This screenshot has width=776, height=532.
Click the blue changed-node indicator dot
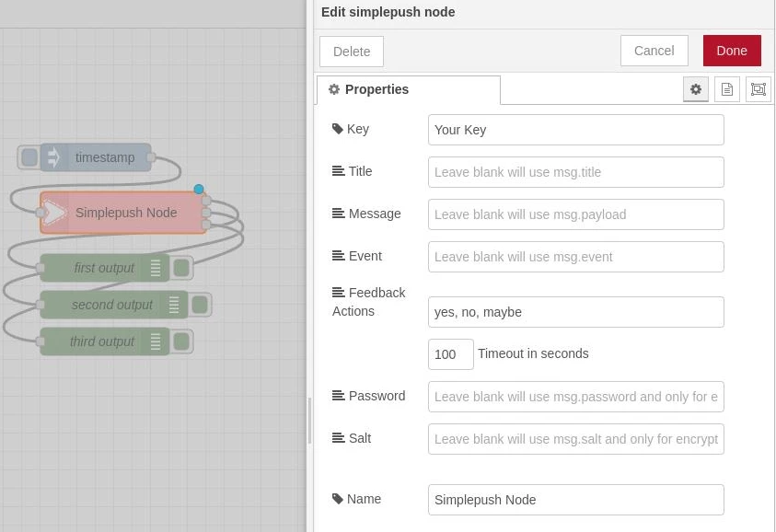[199, 189]
